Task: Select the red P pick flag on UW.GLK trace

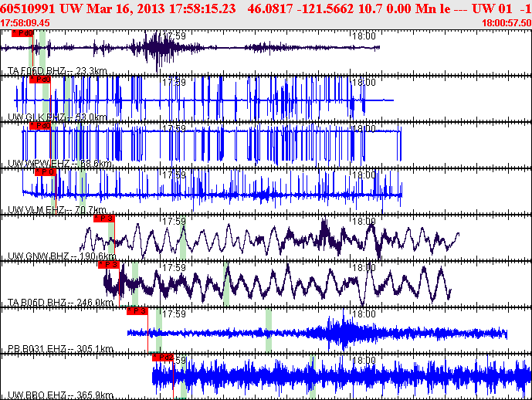Action: pos(39,80)
